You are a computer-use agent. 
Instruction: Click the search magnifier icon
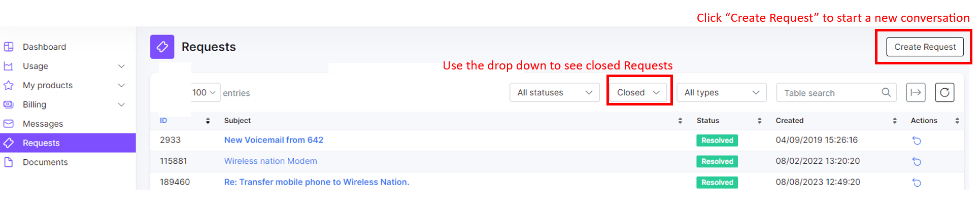(886, 92)
